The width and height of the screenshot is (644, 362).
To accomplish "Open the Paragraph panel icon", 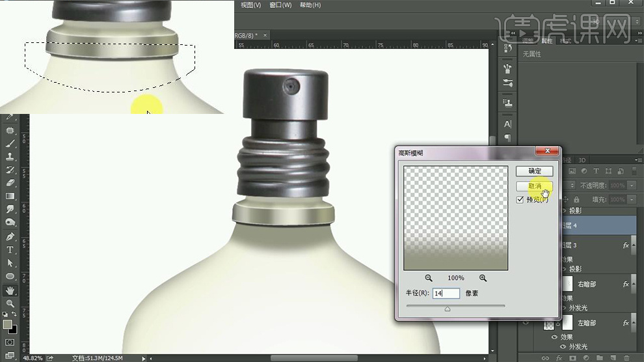I will (x=507, y=137).
